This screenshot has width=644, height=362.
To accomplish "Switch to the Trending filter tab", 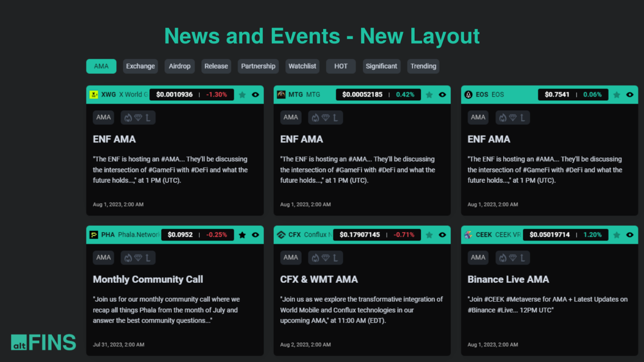I will click(423, 66).
